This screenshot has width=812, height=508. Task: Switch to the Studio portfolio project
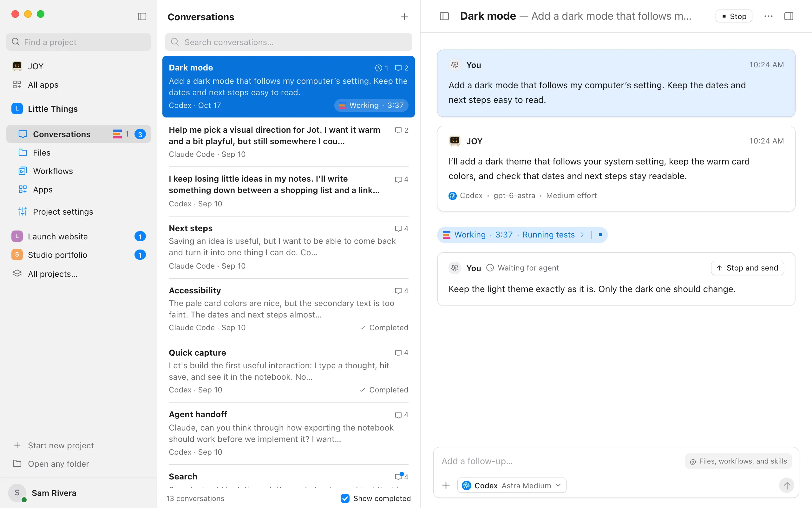[x=79, y=255]
